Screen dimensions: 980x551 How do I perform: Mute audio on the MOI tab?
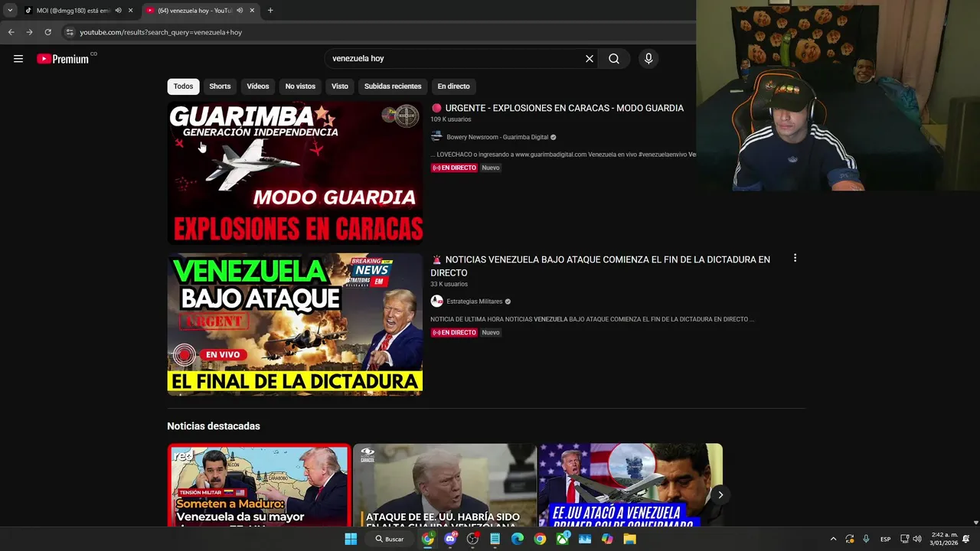tap(118, 11)
